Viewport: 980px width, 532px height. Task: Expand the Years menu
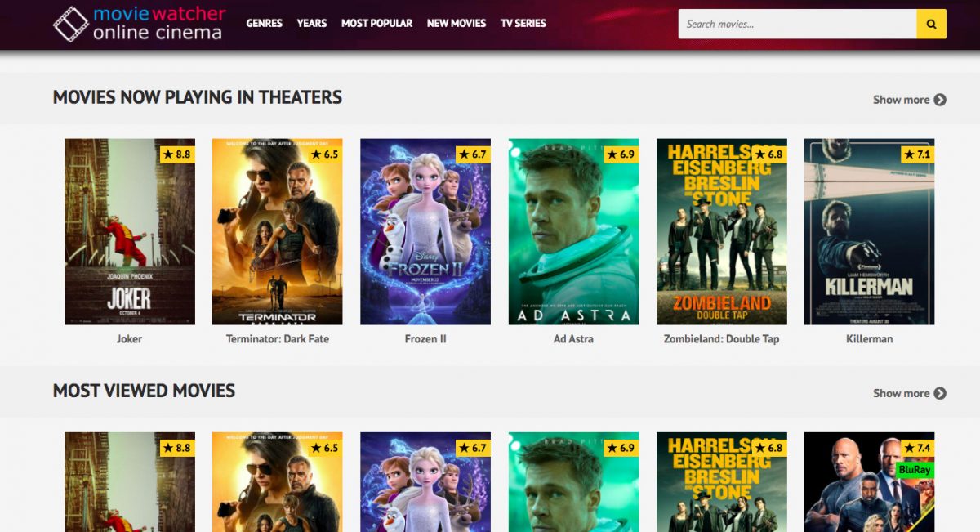tap(311, 23)
